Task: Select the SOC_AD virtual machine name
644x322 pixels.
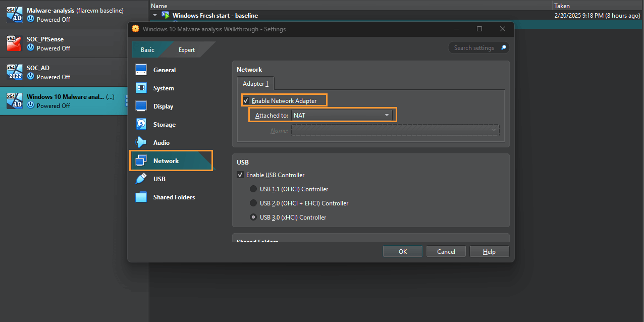Action: point(38,68)
